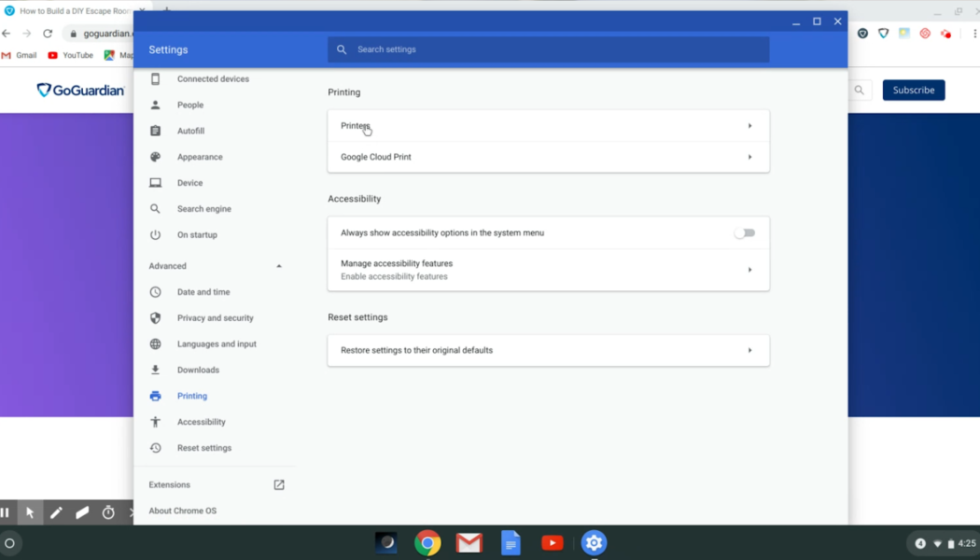This screenshot has width=980, height=560.
Task: Open the Autofill settings section
Action: [192, 131]
